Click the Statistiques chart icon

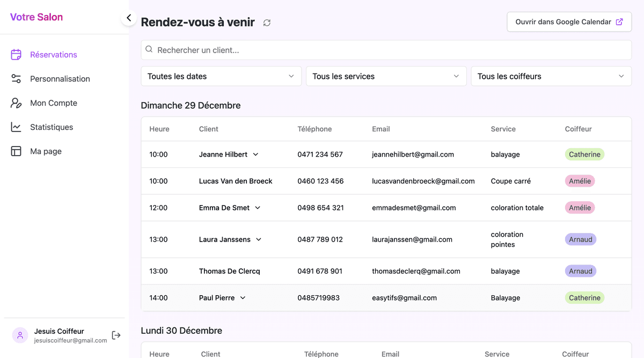point(16,127)
